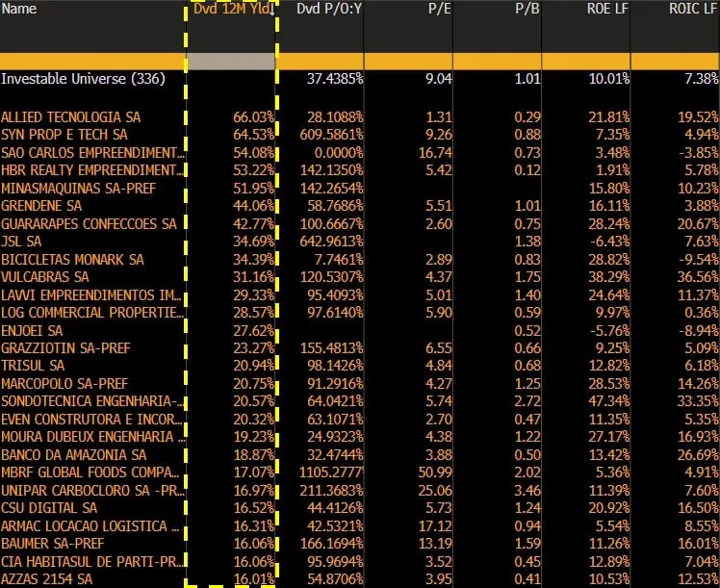Viewport: 720px width, 588px height.
Task: Select the universe ROIC value 7.38%
Action: point(702,79)
